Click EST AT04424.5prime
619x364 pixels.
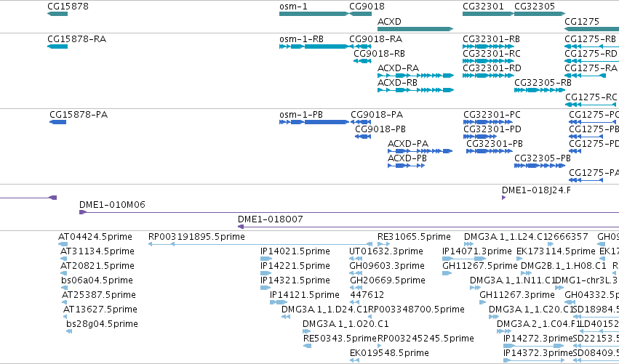[x=95, y=237]
